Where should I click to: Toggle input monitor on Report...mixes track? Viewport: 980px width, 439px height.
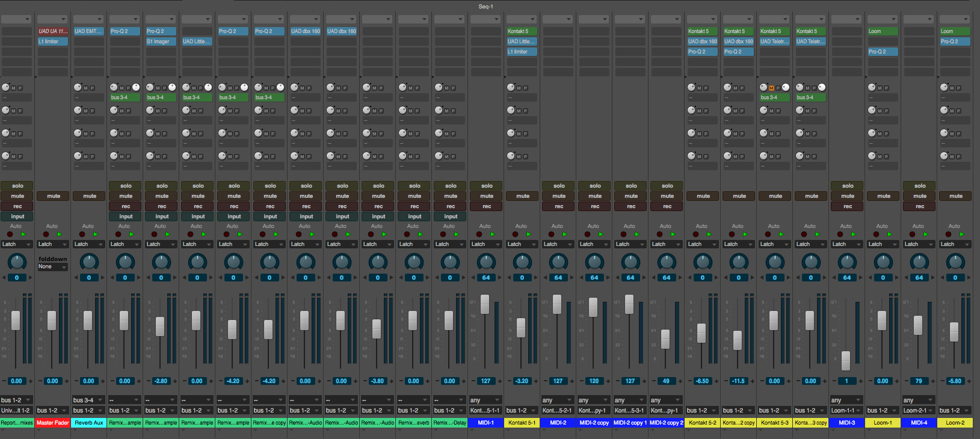click(x=17, y=216)
